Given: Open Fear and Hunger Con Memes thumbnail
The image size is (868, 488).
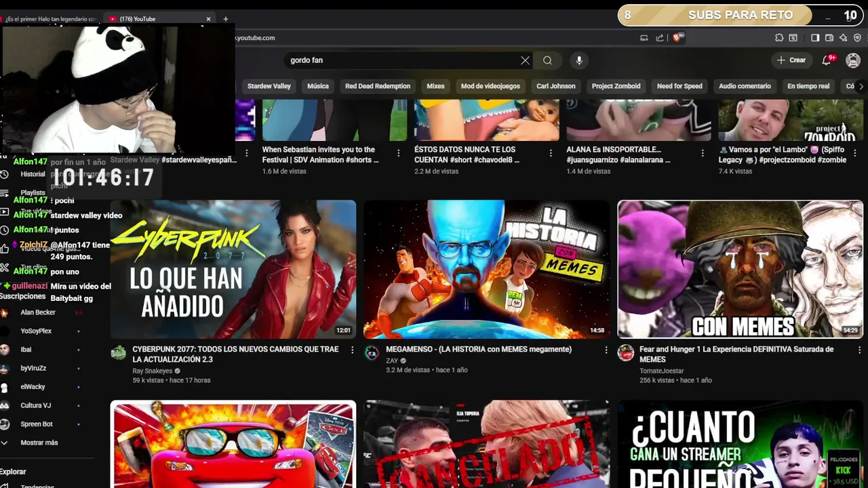Looking at the screenshot, I should point(740,269).
